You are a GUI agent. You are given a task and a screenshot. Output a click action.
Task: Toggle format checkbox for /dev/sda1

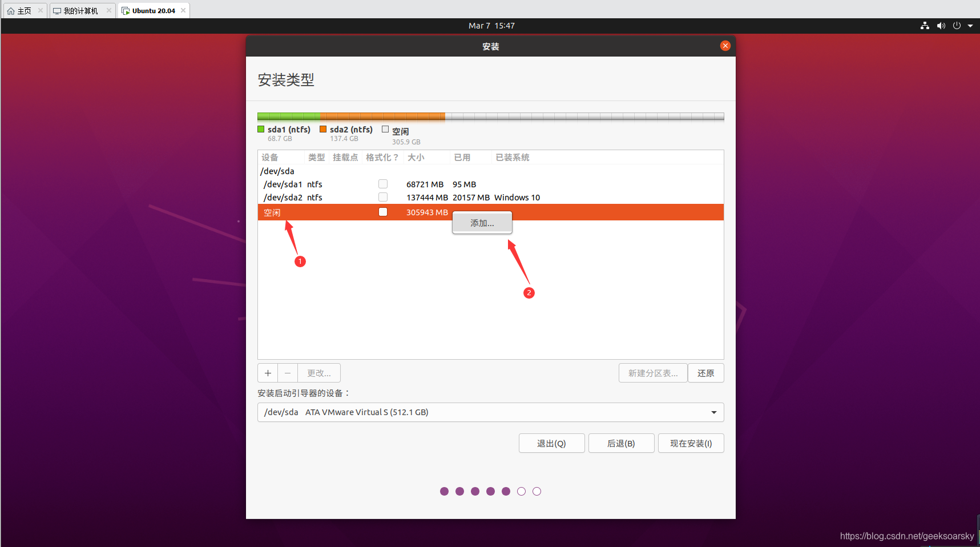[x=383, y=184]
